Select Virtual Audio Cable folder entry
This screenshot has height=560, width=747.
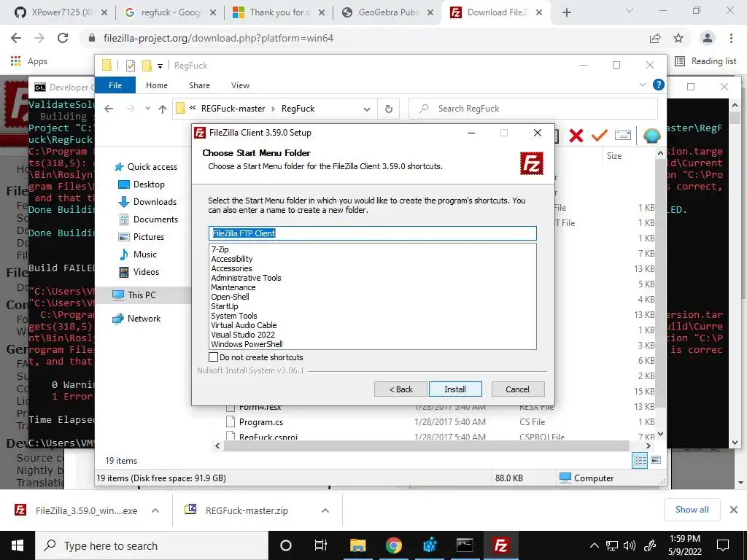point(244,325)
